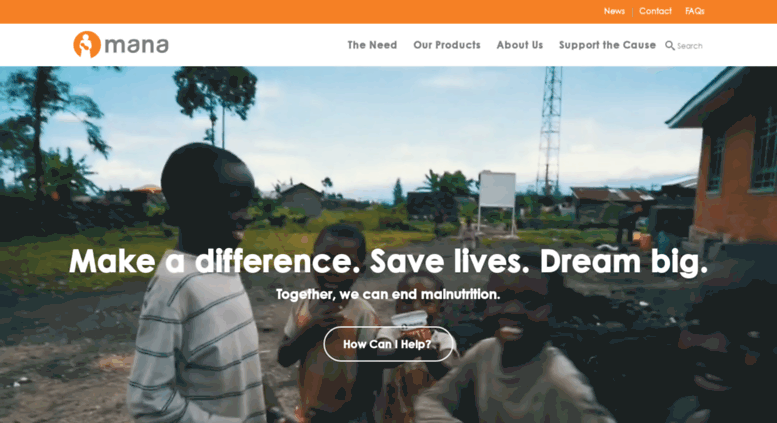Click the mana logo icon
The width and height of the screenshot is (777, 423).
click(x=87, y=45)
